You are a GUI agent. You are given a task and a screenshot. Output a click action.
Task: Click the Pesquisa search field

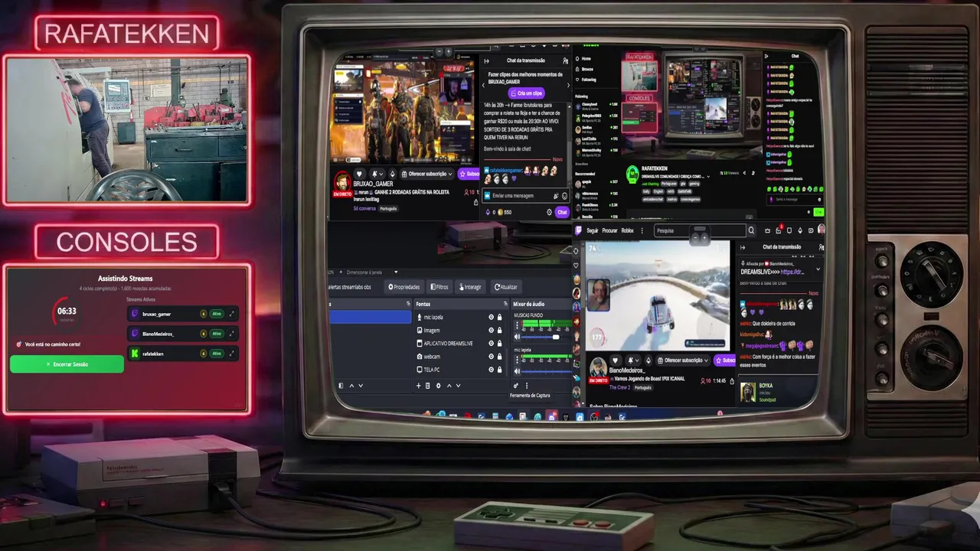pyautogui.click(x=701, y=230)
